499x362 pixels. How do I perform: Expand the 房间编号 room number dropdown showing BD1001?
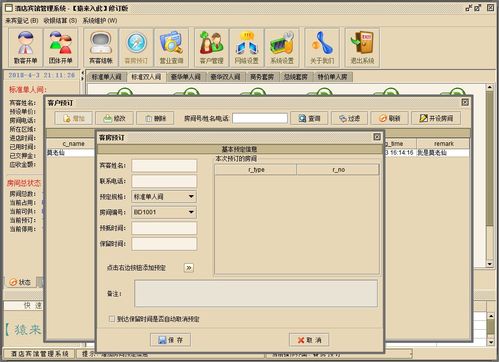click(x=191, y=212)
